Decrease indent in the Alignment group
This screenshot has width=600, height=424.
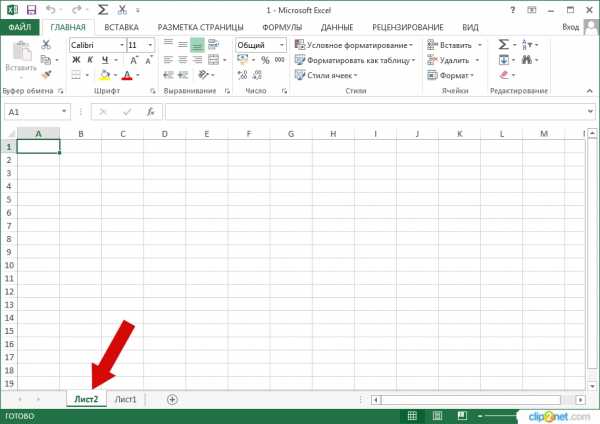[x=168, y=75]
